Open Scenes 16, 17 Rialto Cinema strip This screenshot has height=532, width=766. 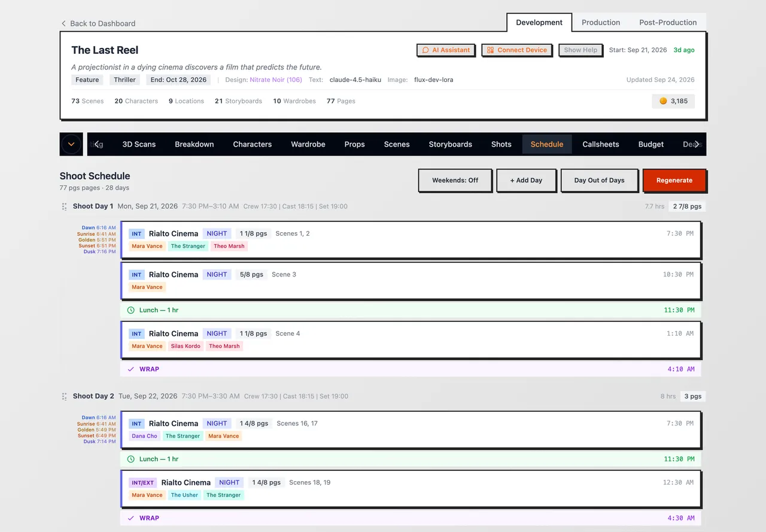coord(411,430)
